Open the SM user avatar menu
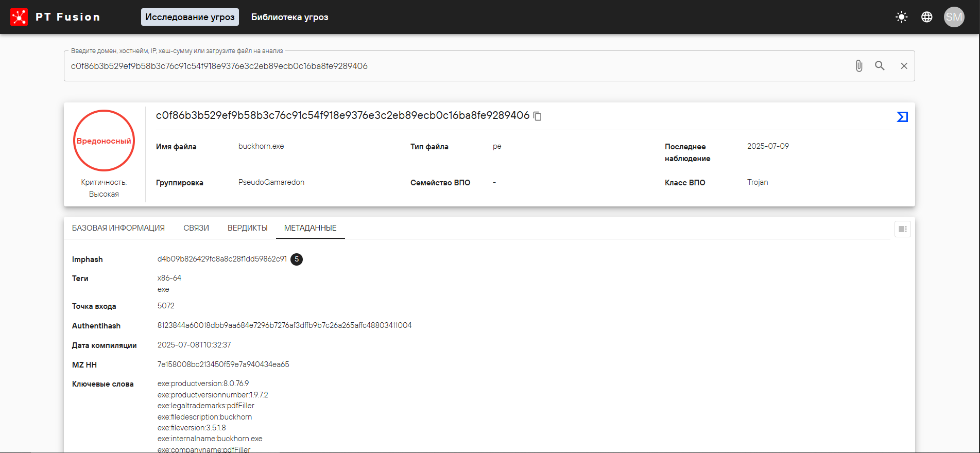The height and width of the screenshot is (453, 980). pos(954,17)
